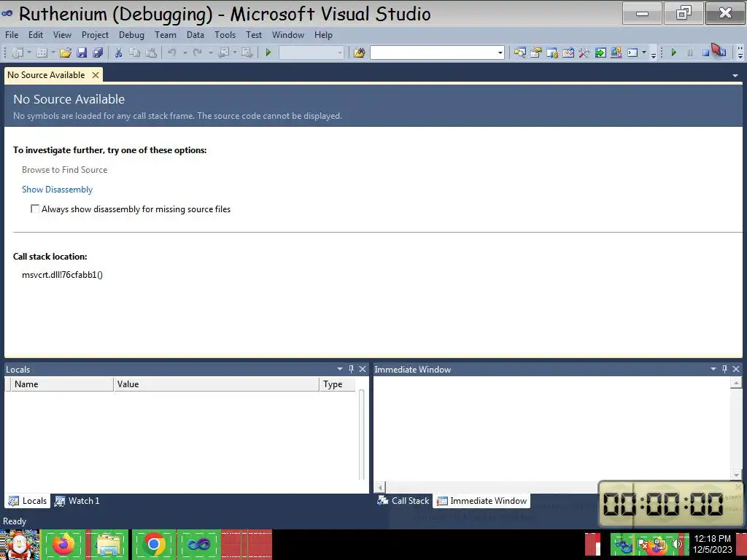Image resolution: width=747 pixels, height=560 pixels.
Task: Close the No Source Available tab
Action: [96, 75]
